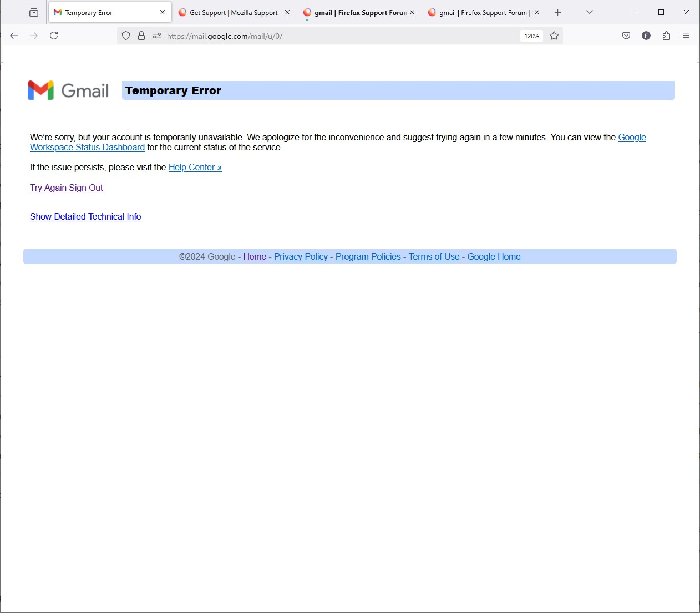This screenshot has height=613, width=700.
Task: Open a new tab with plus button
Action: (558, 12)
